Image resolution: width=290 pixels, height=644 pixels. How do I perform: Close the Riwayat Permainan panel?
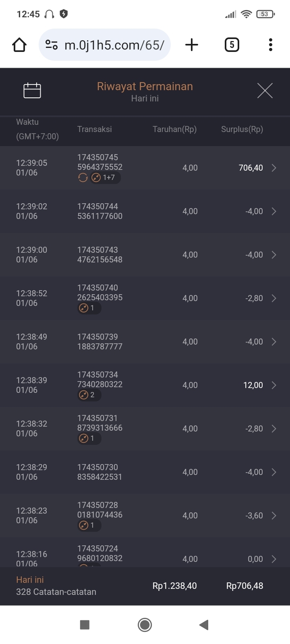coord(265,91)
